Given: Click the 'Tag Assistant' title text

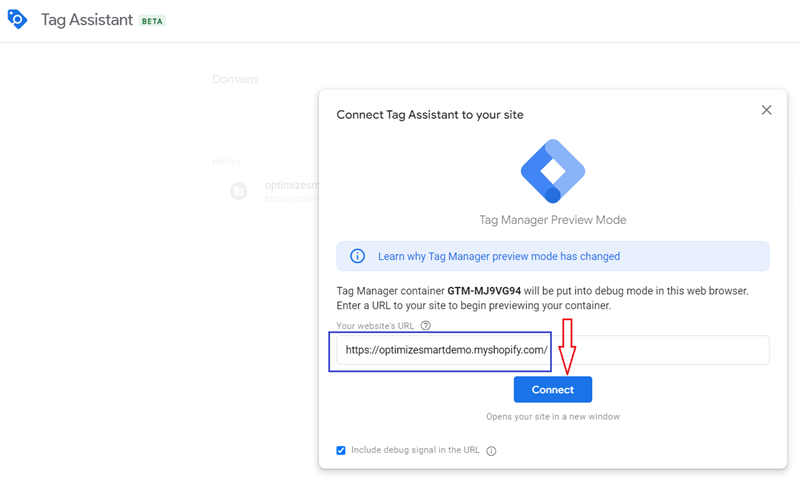Looking at the screenshot, I should (87, 20).
